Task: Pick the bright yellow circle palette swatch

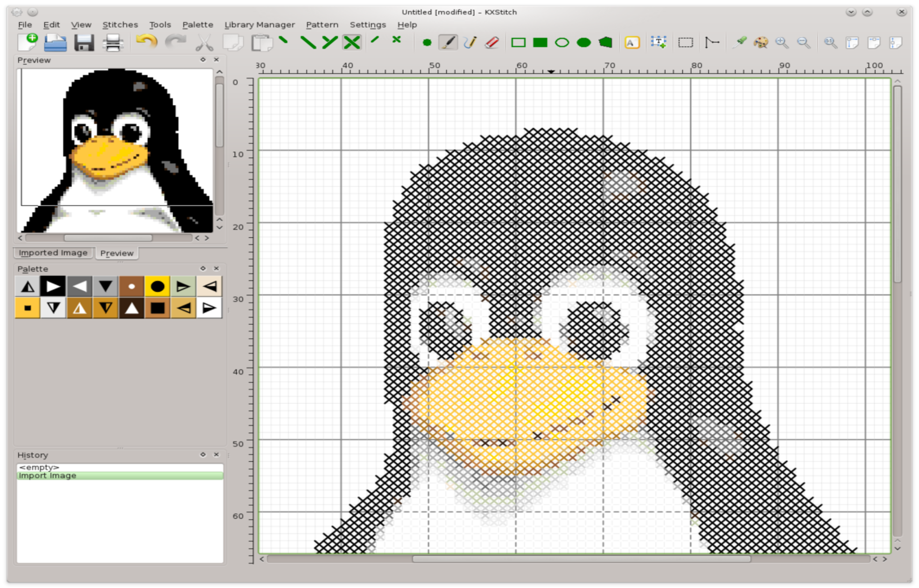Action: point(157,286)
